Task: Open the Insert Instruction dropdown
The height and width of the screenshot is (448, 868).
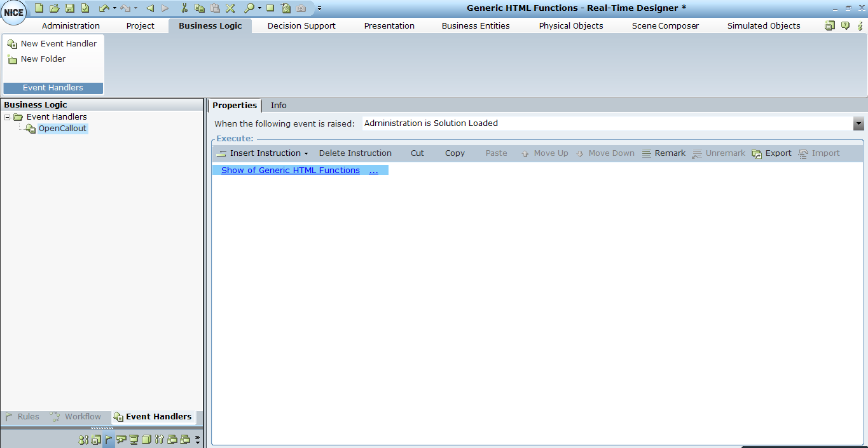Action: coord(261,153)
